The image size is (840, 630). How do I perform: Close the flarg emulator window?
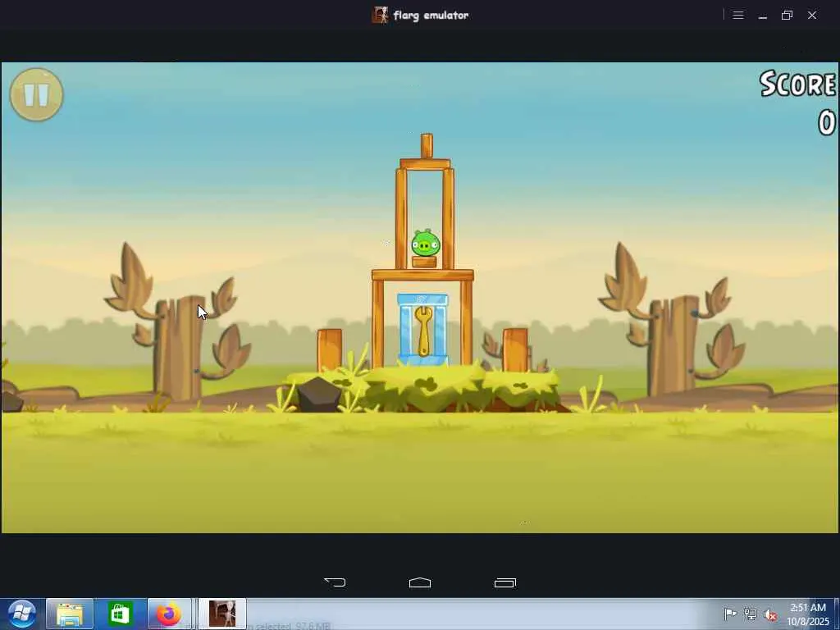point(812,15)
